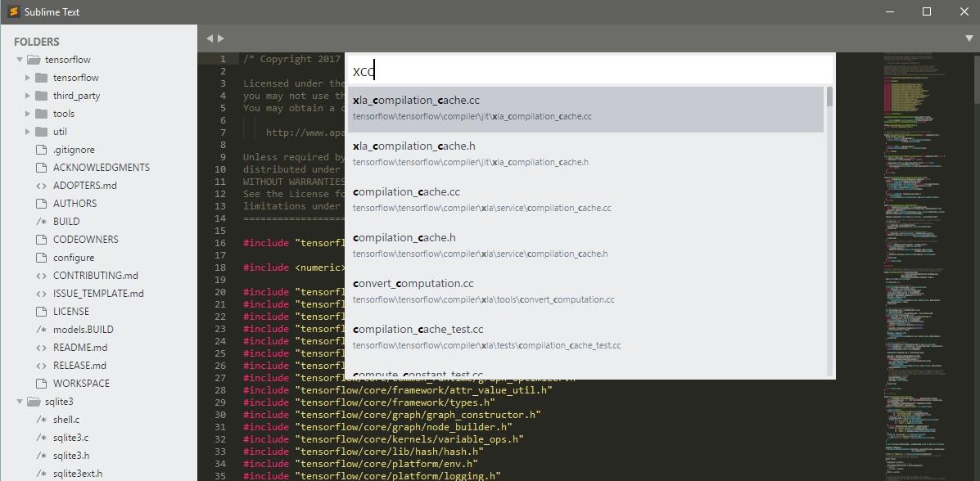Minimize the Sublime Text window
The width and height of the screenshot is (980, 481).
click(890, 12)
